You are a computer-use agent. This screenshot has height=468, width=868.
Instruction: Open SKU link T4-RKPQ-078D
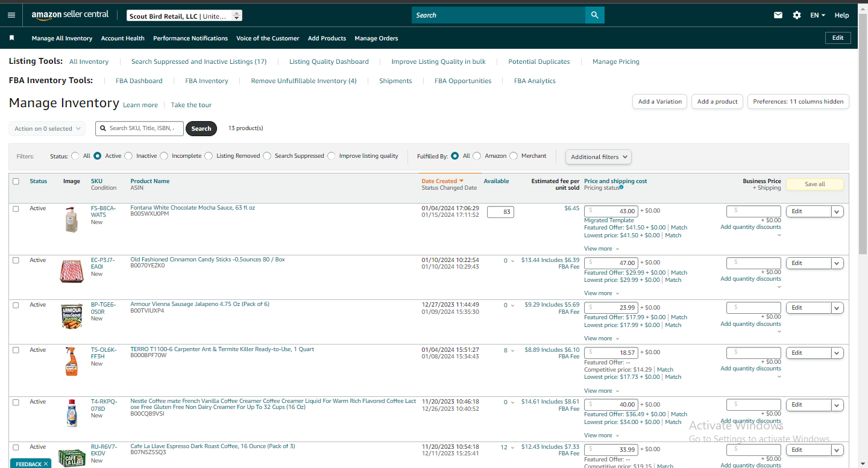pos(102,405)
